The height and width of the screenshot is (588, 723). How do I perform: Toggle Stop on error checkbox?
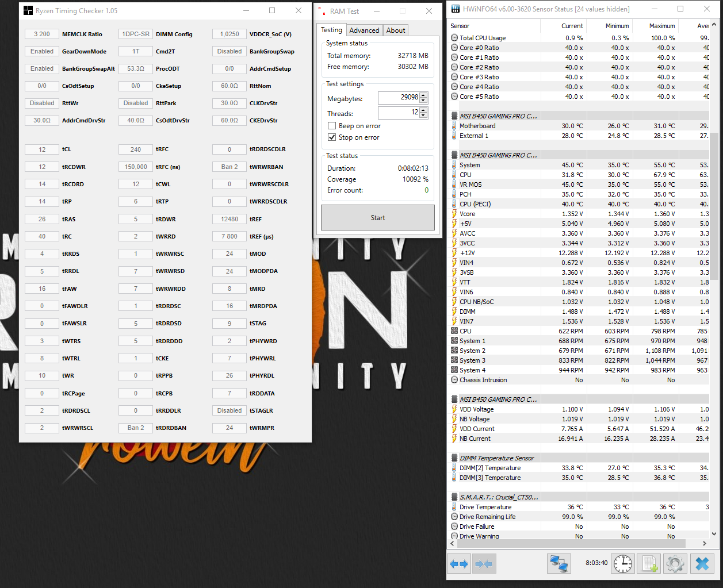[x=332, y=137]
